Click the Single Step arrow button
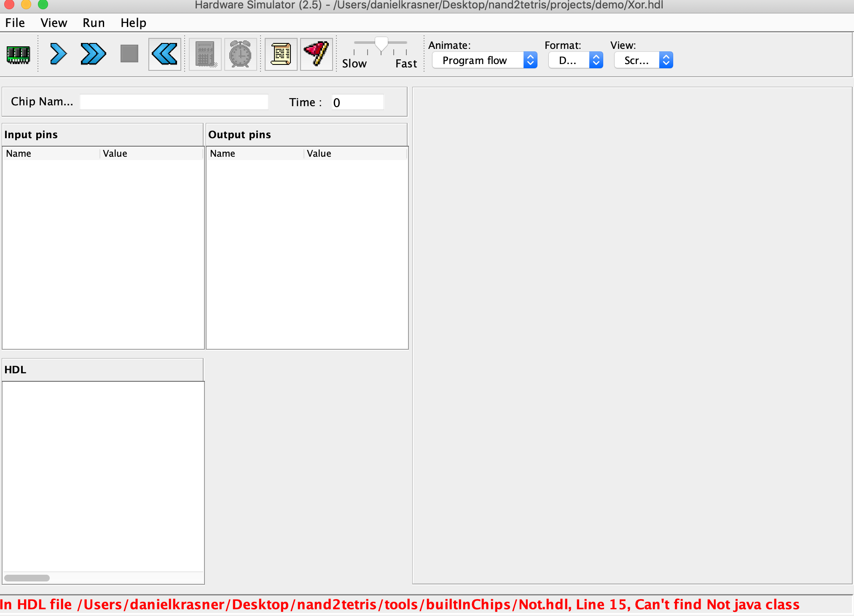Image resolution: width=854 pixels, height=616 pixels. point(58,54)
